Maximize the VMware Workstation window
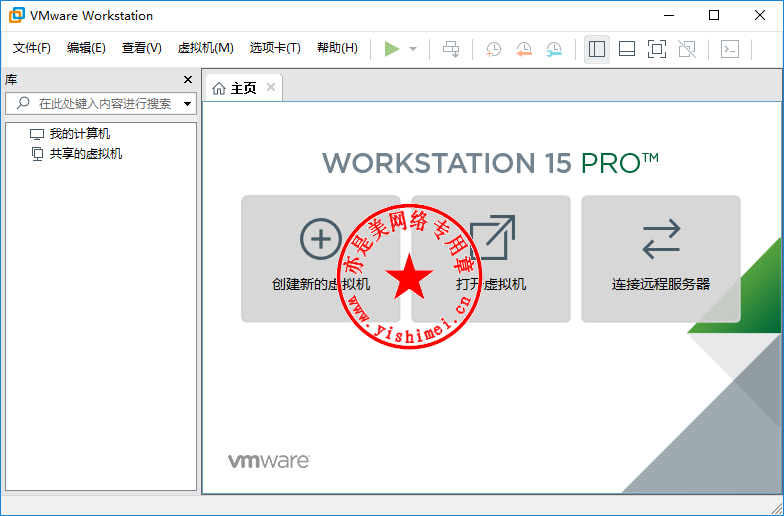 [714, 16]
